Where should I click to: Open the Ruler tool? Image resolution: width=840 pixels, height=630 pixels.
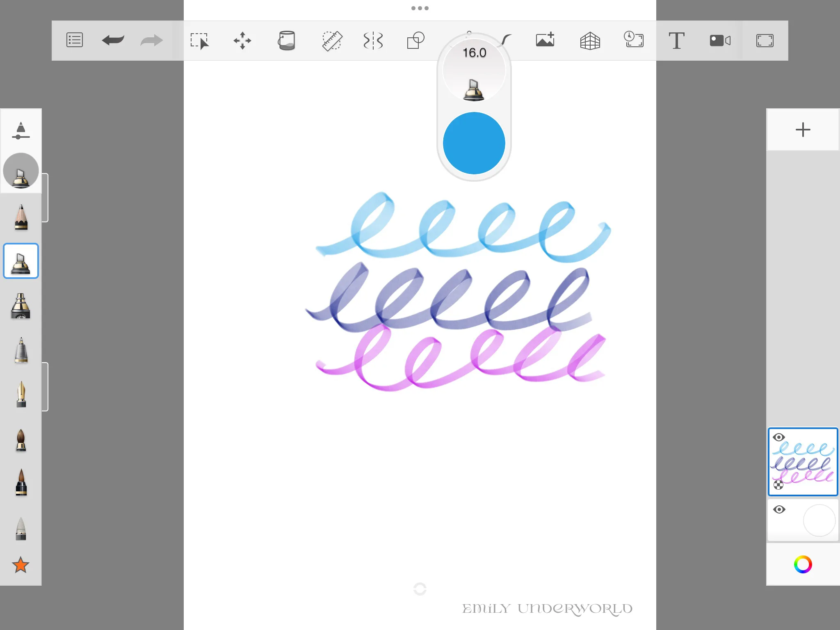point(332,40)
